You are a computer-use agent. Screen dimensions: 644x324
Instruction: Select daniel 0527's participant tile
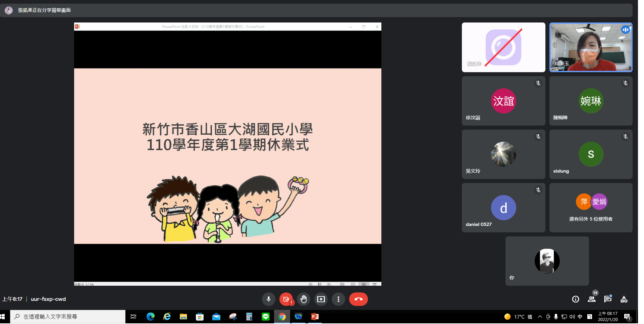(503, 207)
